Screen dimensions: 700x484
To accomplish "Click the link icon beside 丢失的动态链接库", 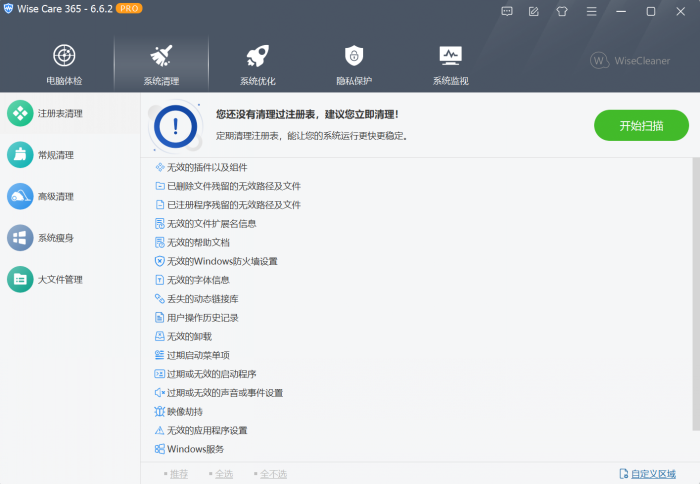I will click(x=159, y=299).
